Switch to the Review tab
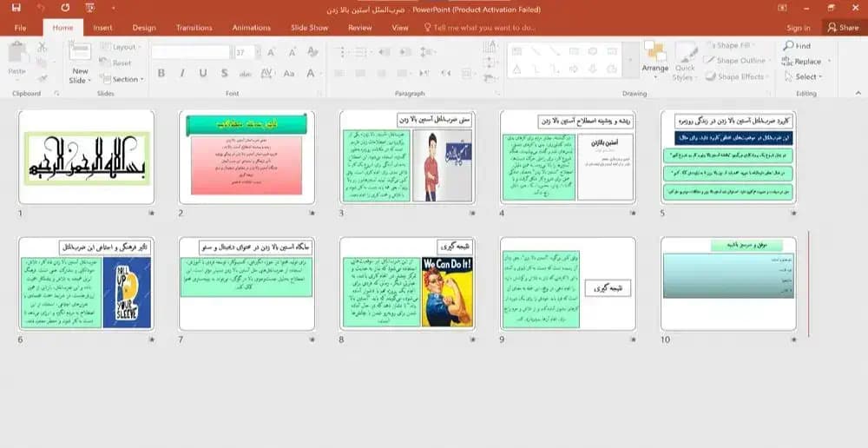 [360, 28]
